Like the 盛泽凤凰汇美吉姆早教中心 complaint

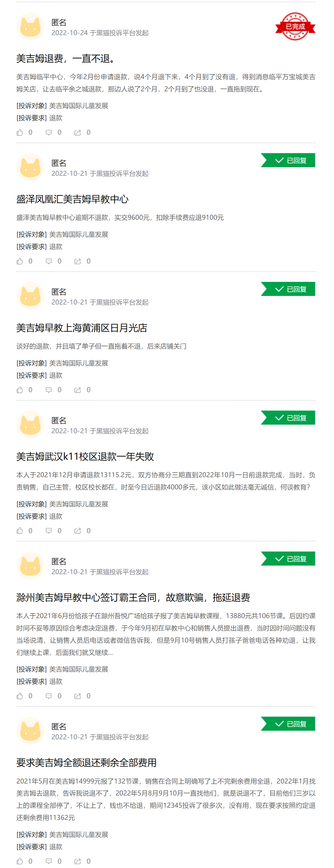[20, 261]
